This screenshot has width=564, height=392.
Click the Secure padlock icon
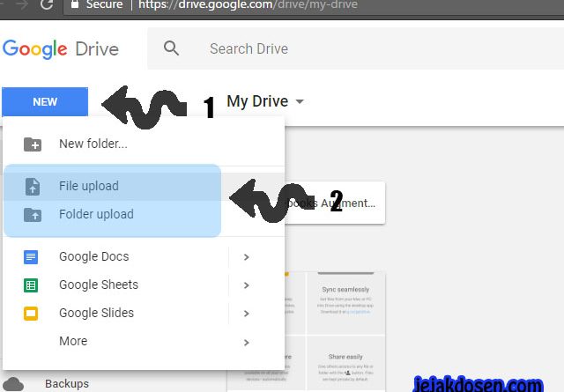[75, 4]
